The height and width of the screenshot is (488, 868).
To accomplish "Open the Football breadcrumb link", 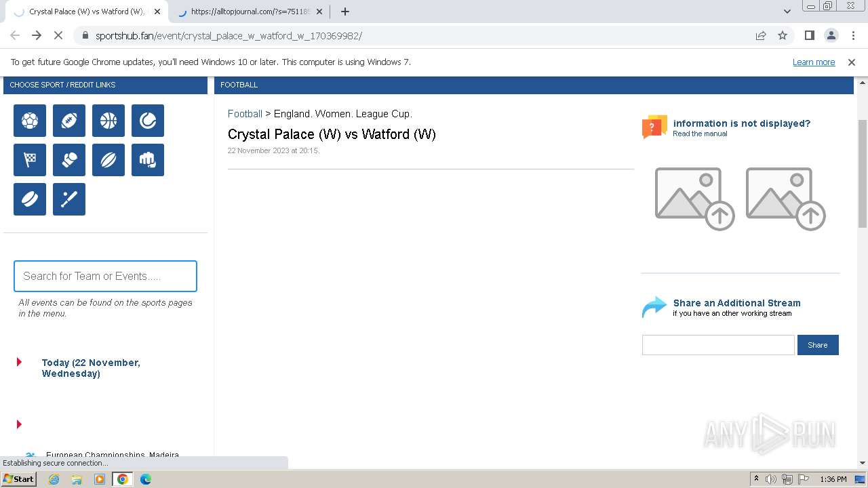I will click(245, 114).
